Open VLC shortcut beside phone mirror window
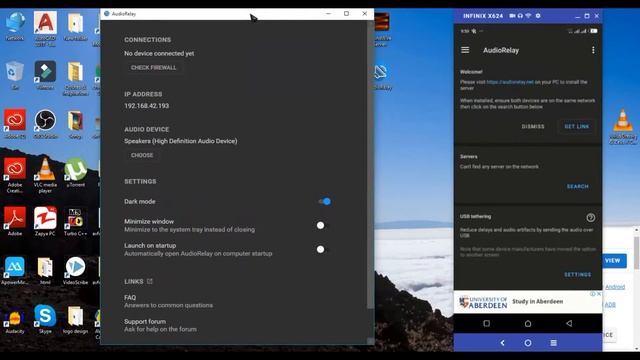 [x=623, y=127]
